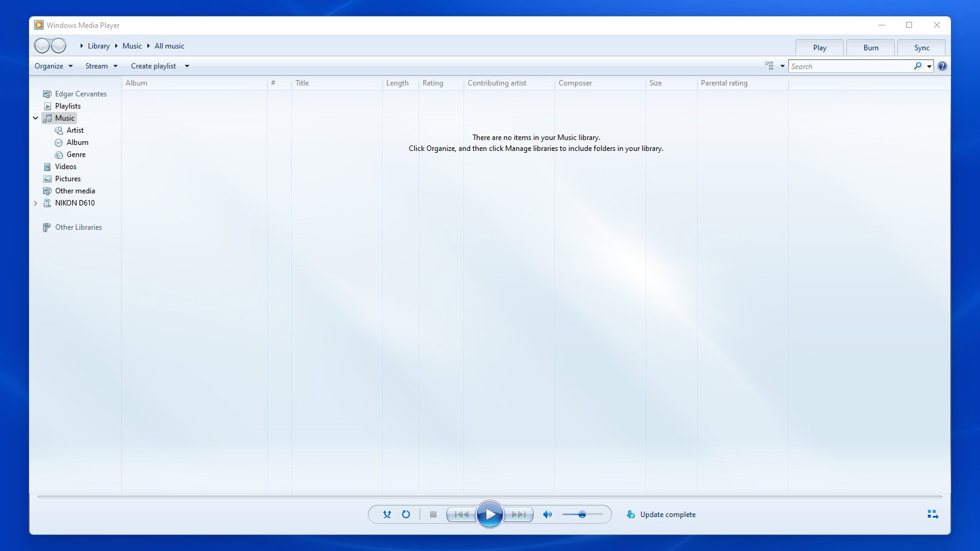
Task: Switch to Now Playing view
Action: [x=933, y=515]
